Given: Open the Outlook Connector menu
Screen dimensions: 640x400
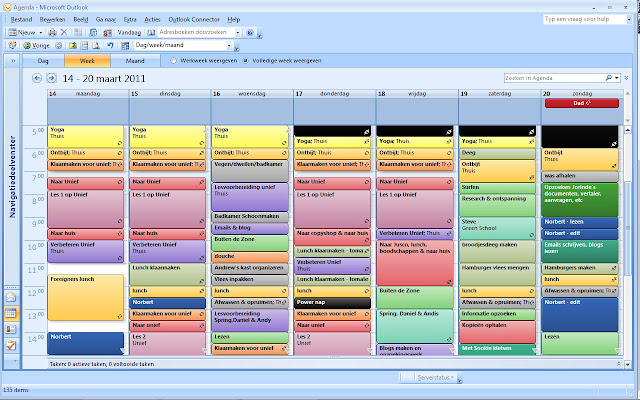Looking at the screenshot, I should click(194, 19).
